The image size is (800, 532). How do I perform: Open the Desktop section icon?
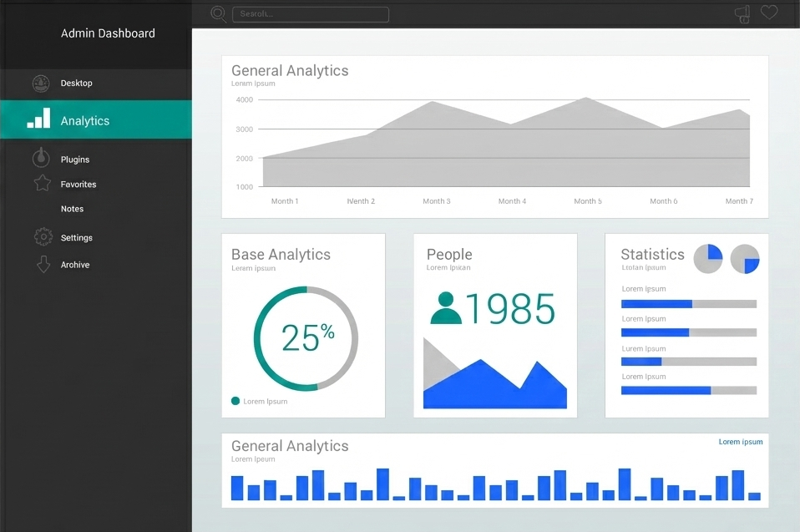(x=40, y=83)
